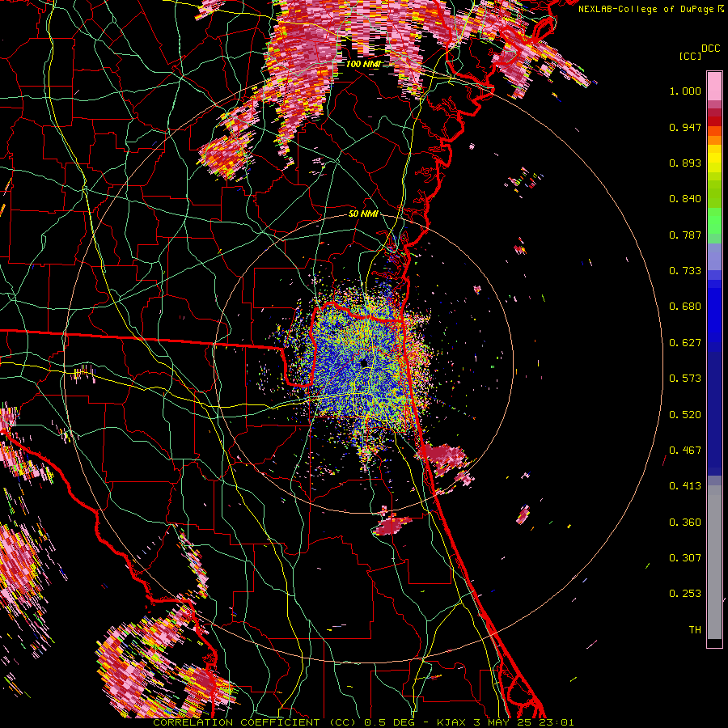728x728 pixels.
Task: Select the 0.573 legend value
Action: [685, 379]
